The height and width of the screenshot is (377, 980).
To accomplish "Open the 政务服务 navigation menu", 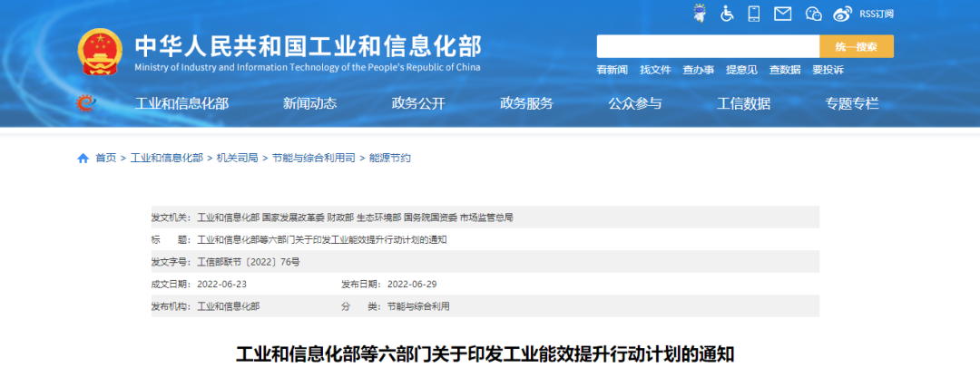I will point(526,103).
